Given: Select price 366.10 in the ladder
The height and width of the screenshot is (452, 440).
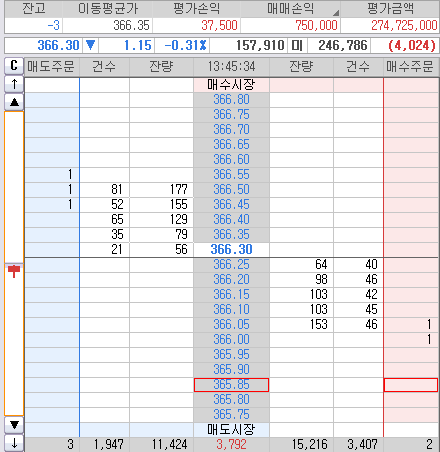Looking at the screenshot, I should 231,309.
